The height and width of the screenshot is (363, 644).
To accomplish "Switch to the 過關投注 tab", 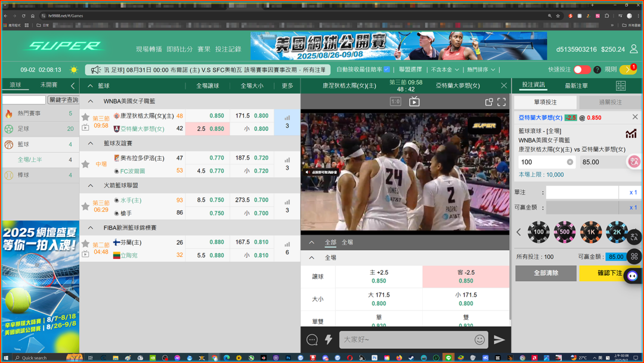I will [611, 102].
